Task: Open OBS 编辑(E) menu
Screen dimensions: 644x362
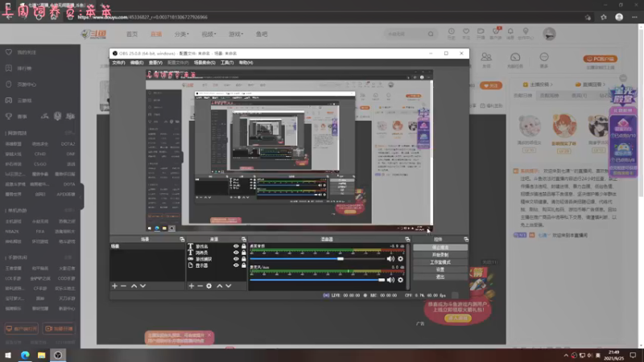Action: coord(137,63)
